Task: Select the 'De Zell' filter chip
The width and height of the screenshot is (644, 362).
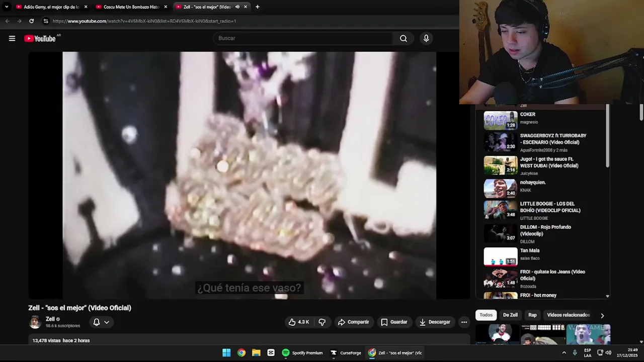Action: [x=510, y=315]
